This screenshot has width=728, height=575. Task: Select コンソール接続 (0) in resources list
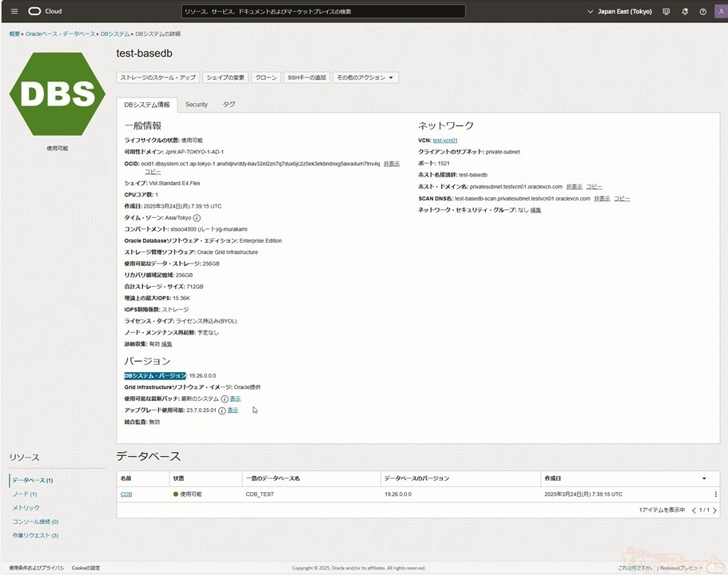pos(35,522)
